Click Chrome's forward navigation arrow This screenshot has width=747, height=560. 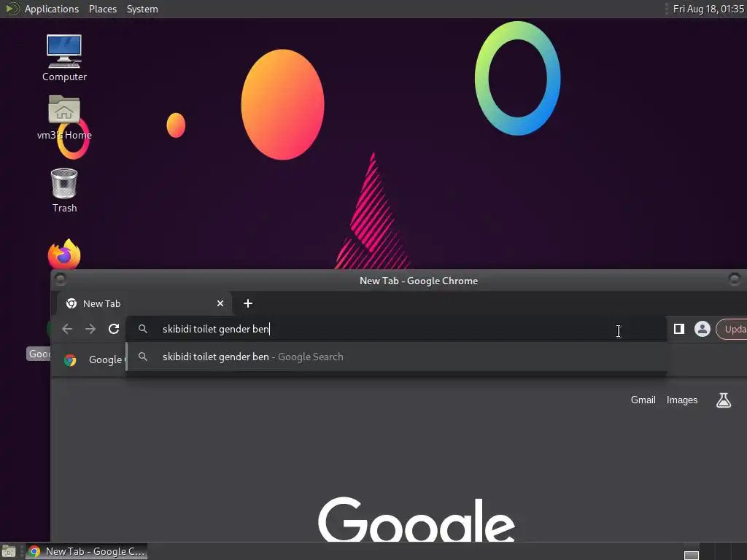click(x=90, y=329)
